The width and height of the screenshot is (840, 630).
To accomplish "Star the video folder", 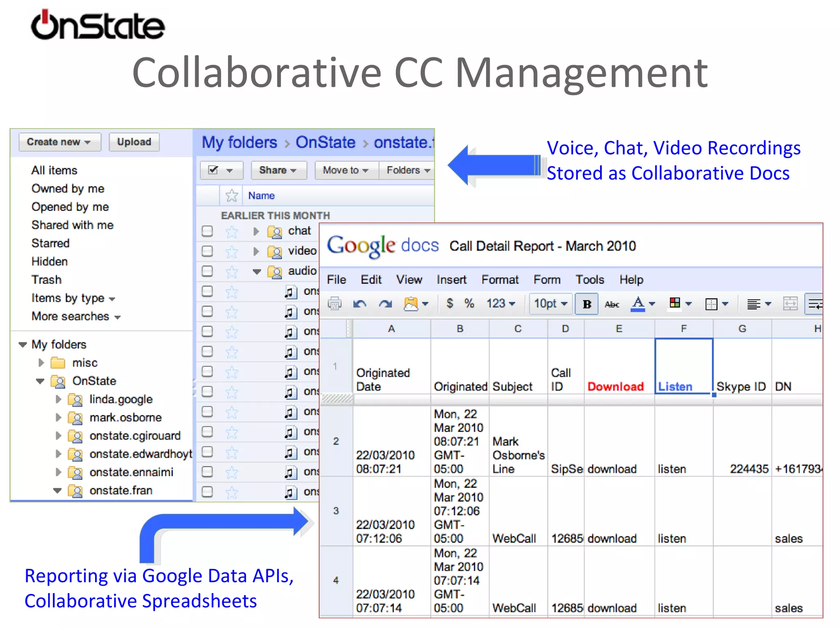I will 232,251.
